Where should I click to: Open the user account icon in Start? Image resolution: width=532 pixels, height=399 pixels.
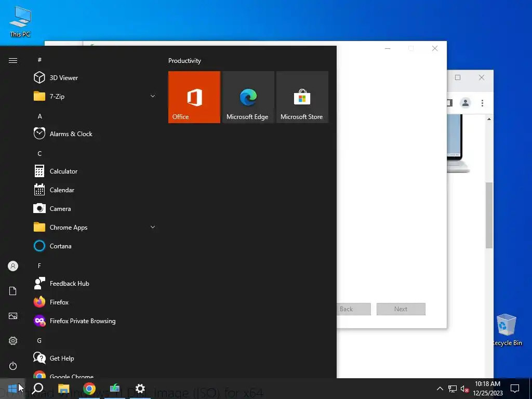13,266
